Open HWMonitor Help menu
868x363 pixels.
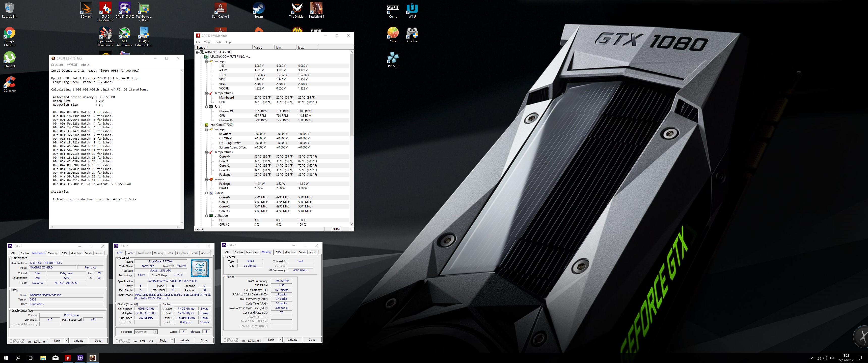coord(227,42)
